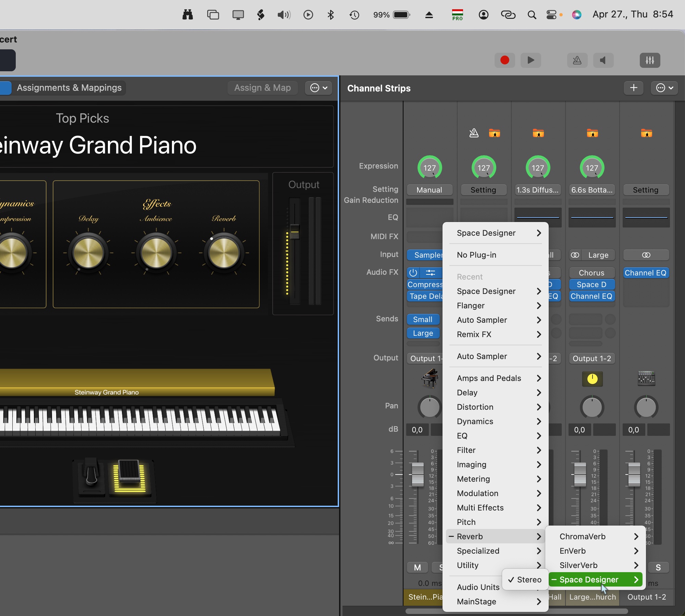Image resolution: width=685 pixels, height=616 pixels.
Task: Click the Reverb knob in Effects panel
Action: tap(224, 254)
